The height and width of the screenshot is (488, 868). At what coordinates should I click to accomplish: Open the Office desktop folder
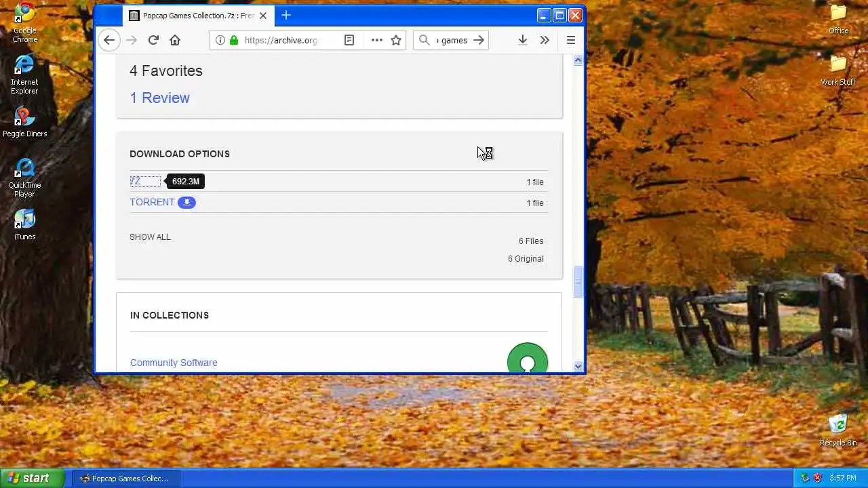tap(839, 18)
